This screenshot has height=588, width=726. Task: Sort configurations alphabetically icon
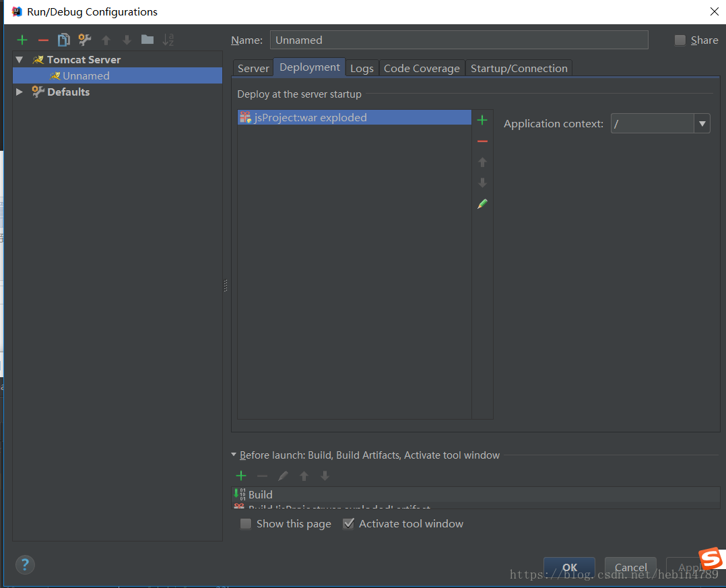pos(168,40)
